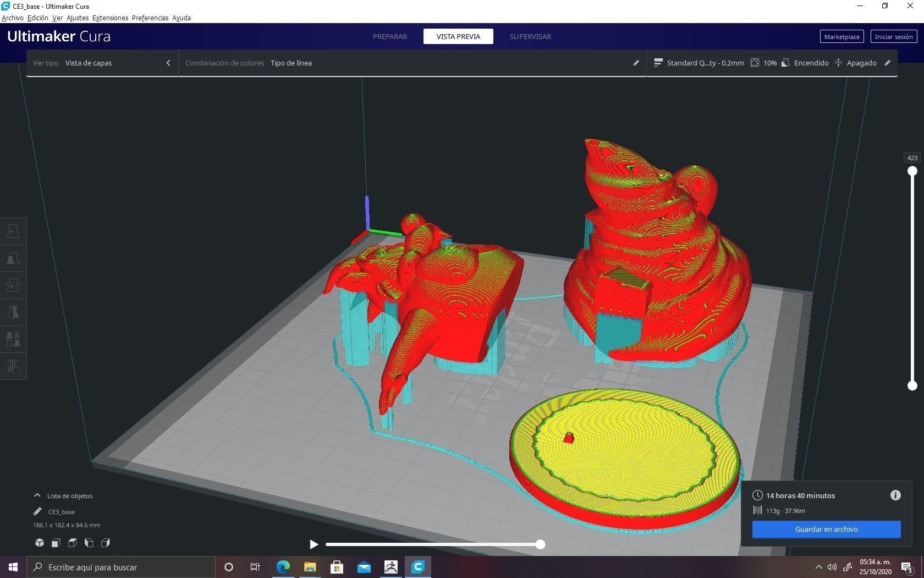This screenshot has height=578, width=924.
Task: Switch to 3D perspective view cube icon
Action: [x=40, y=543]
